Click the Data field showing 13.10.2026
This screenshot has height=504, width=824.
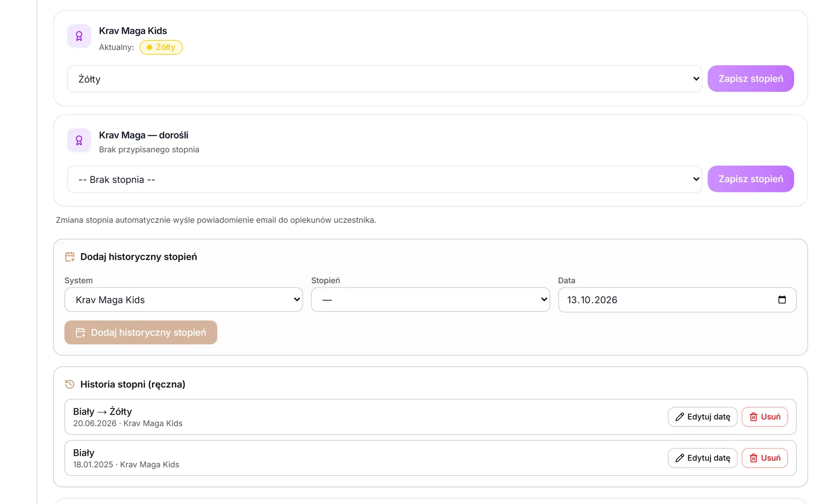tap(677, 299)
